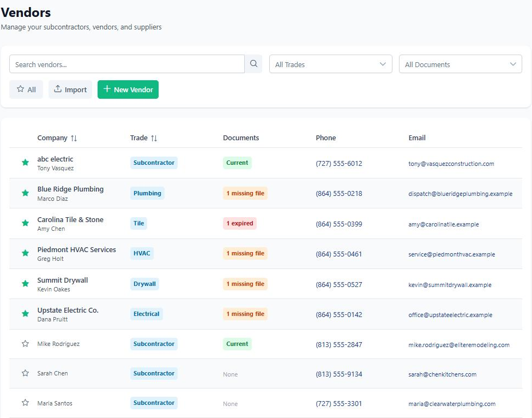Select Sarah Chen vendor name
The width and height of the screenshot is (532, 418).
[x=52, y=373]
